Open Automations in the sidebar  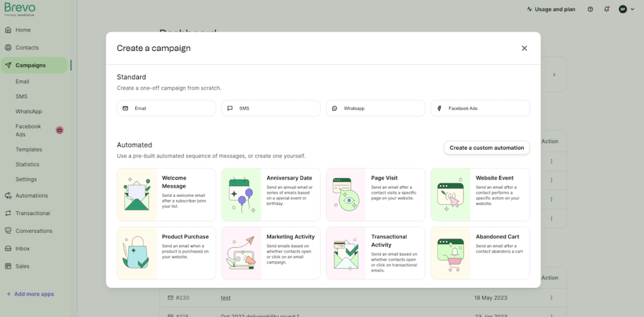31,196
